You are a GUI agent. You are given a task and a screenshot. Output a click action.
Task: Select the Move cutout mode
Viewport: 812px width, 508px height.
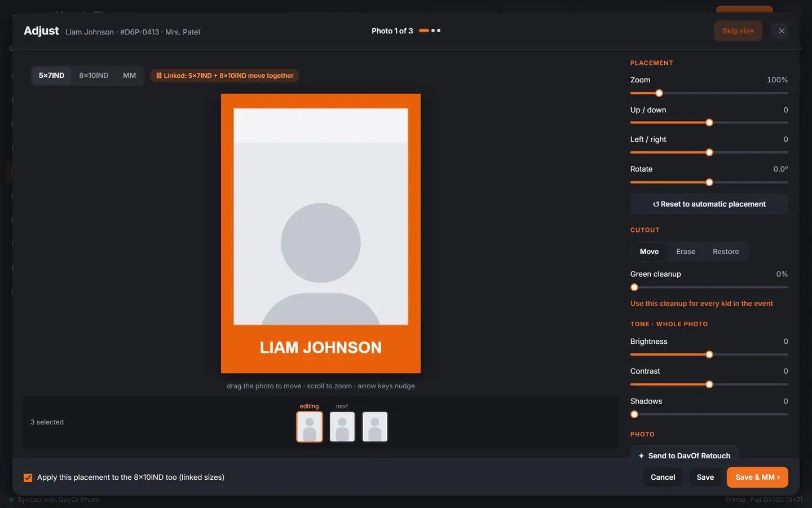pyautogui.click(x=649, y=252)
